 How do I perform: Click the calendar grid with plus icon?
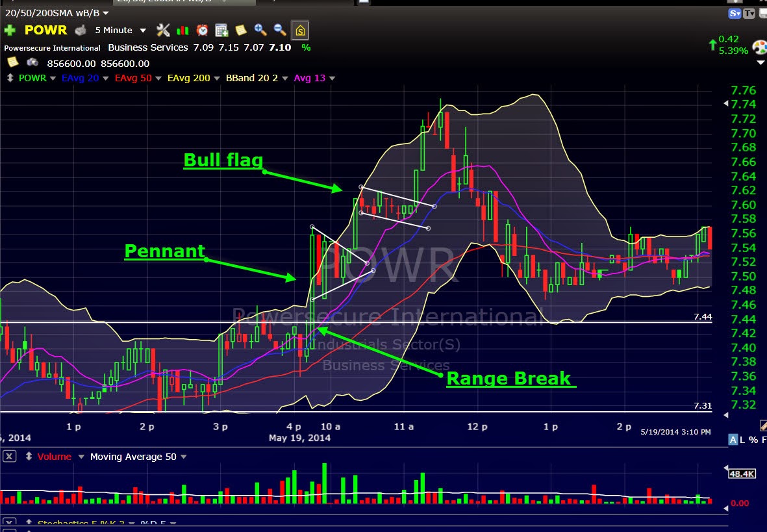(x=221, y=31)
